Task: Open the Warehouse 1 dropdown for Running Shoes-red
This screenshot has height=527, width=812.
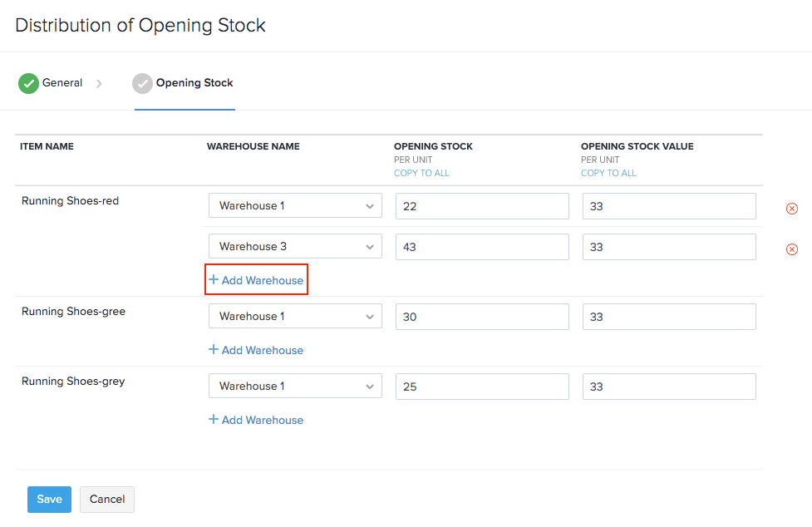Action: (295, 205)
